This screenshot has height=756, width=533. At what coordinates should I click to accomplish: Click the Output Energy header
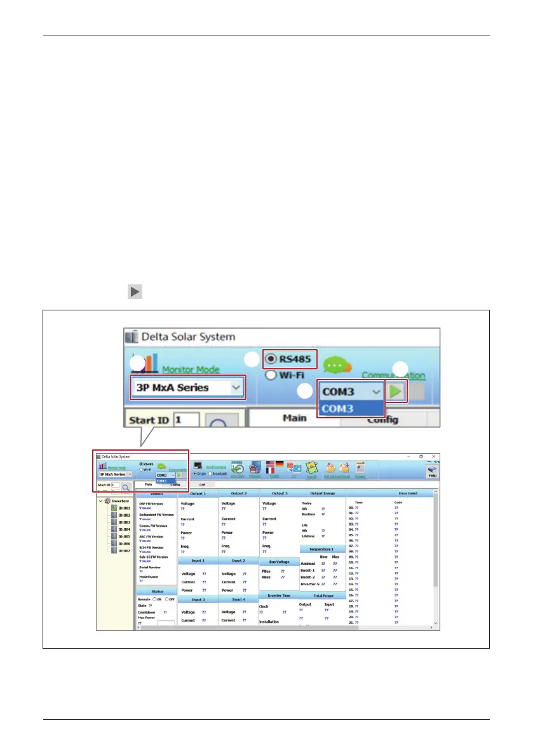click(322, 494)
